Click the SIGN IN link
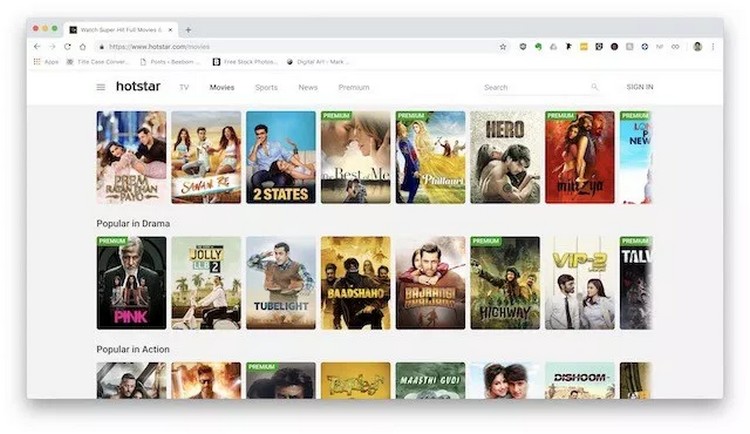The height and width of the screenshot is (434, 750). pyautogui.click(x=639, y=88)
